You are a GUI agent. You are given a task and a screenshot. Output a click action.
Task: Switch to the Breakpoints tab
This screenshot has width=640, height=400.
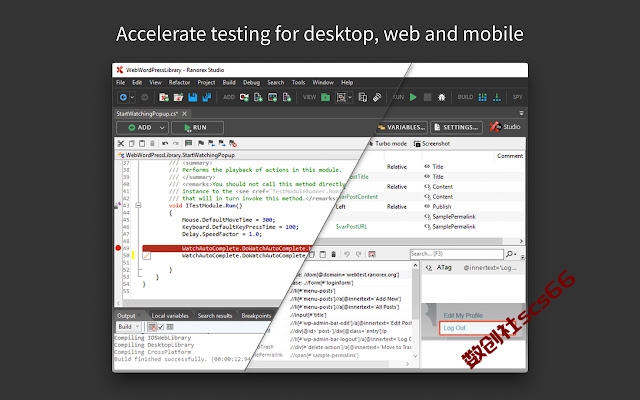click(x=256, y=316)
